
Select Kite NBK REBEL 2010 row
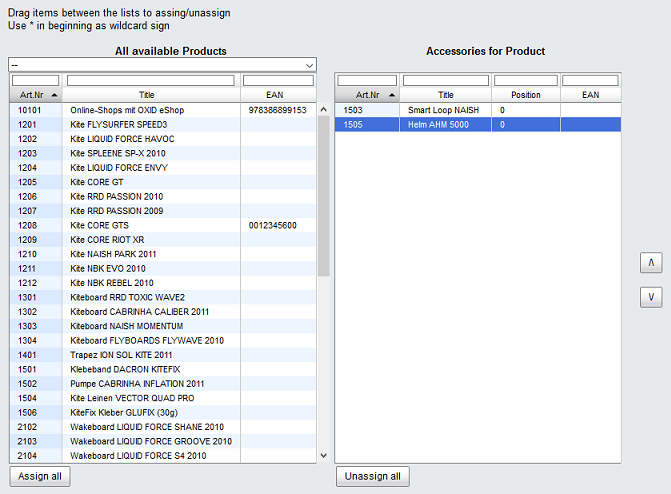[163, 283]
